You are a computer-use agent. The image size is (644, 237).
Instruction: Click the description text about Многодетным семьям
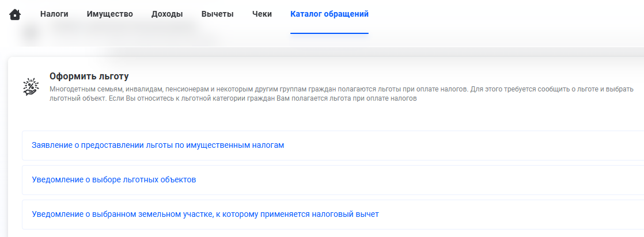[342, 94]
